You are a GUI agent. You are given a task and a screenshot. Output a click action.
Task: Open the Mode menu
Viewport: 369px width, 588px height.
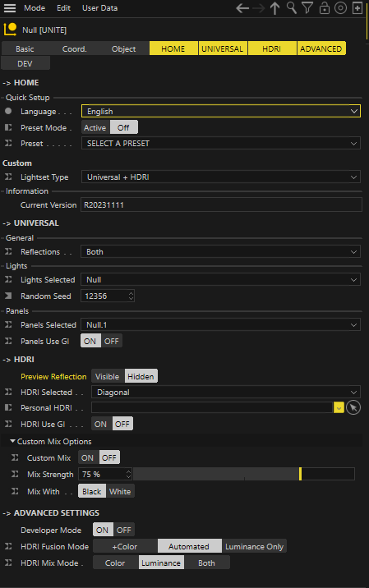tap(35, 8)
